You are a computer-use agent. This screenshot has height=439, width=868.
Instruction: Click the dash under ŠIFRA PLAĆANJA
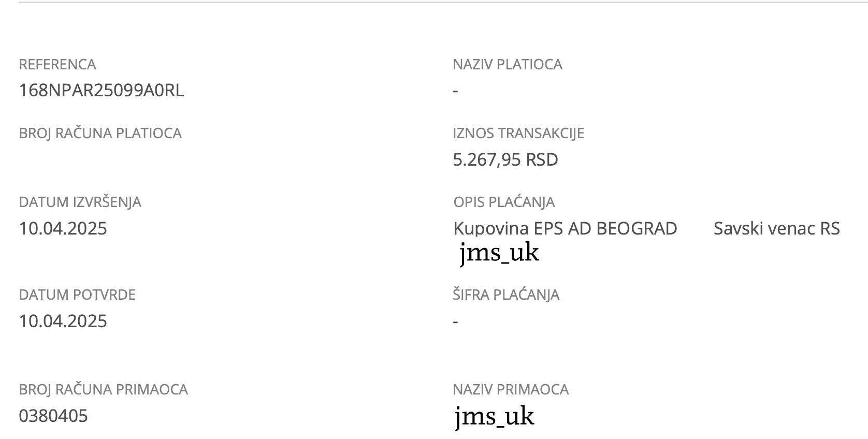456,322
